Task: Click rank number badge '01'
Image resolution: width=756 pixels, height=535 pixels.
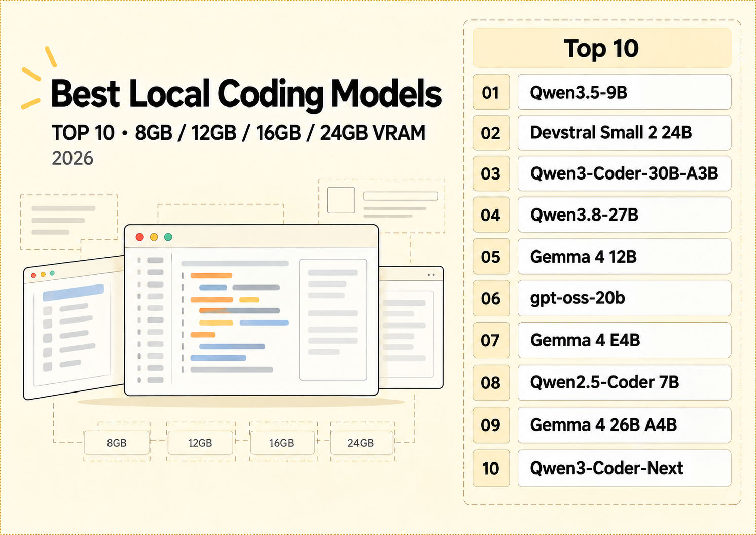Action: point(491,92)
